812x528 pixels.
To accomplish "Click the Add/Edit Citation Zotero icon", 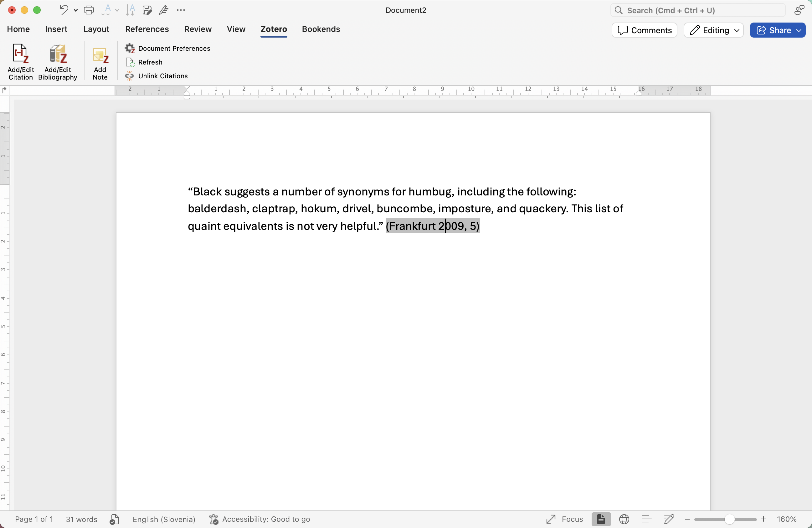I will pyautogui.click(x=20, y=61).
